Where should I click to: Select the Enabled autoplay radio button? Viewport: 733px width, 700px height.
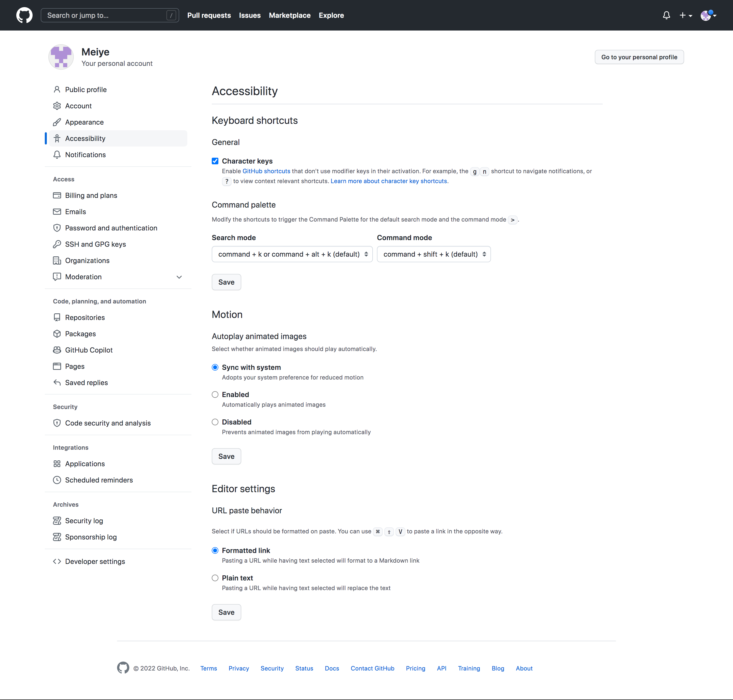click(215, 395)
